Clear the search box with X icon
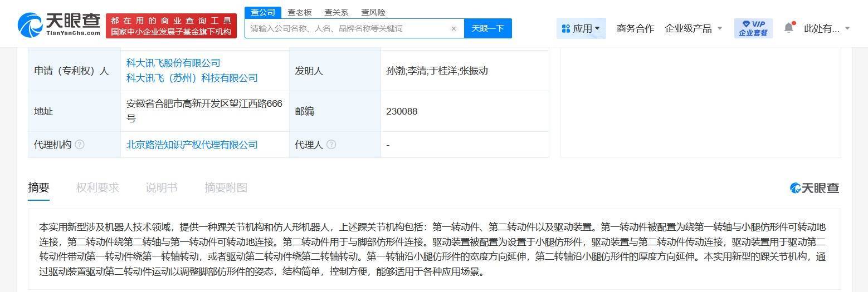868x292 pixels. (453, 28)
